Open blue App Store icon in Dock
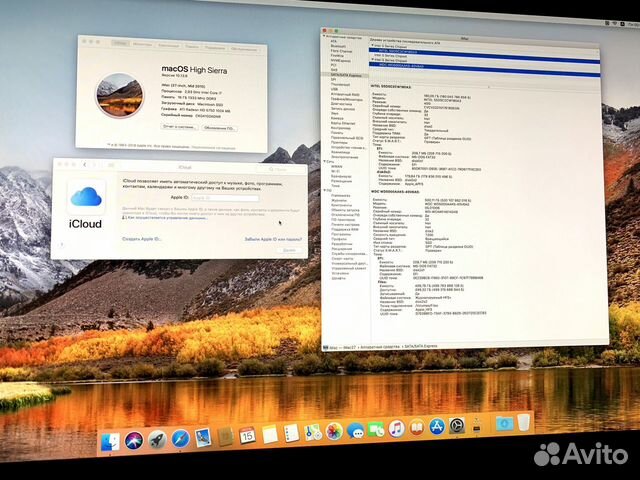This screenshot has height=480, width=640. pyautogui.click(x=437, y=427)
